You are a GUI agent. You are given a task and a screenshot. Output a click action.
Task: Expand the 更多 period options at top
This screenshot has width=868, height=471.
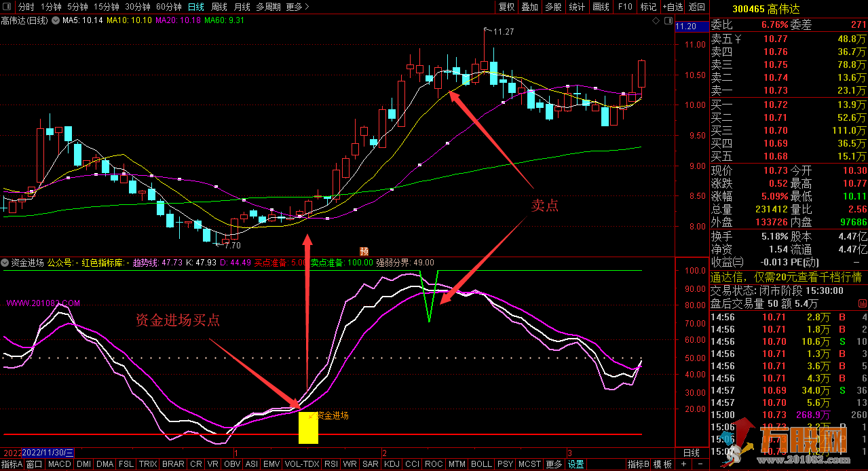[x=297, y=7]
